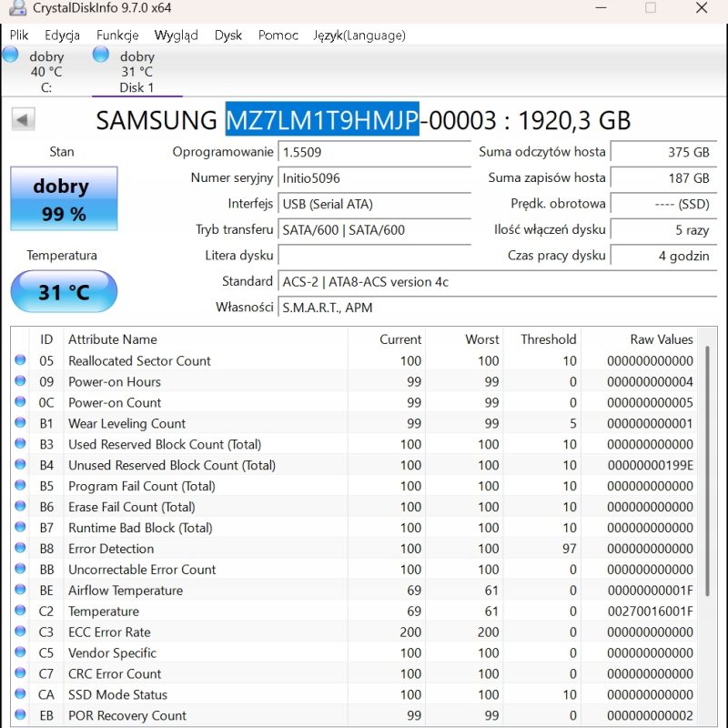Click the status dot beside CRC Error Count
This screenshot has width=728, height=728.
[20, 673]
